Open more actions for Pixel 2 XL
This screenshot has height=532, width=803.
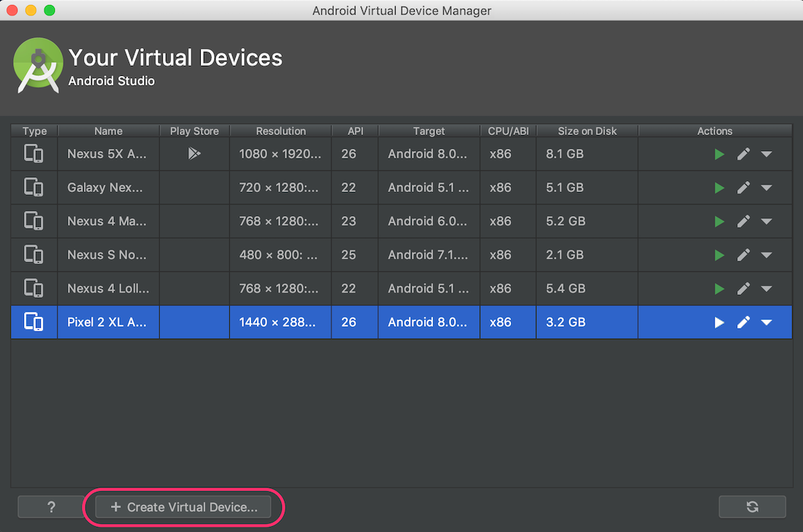(766, 323)
